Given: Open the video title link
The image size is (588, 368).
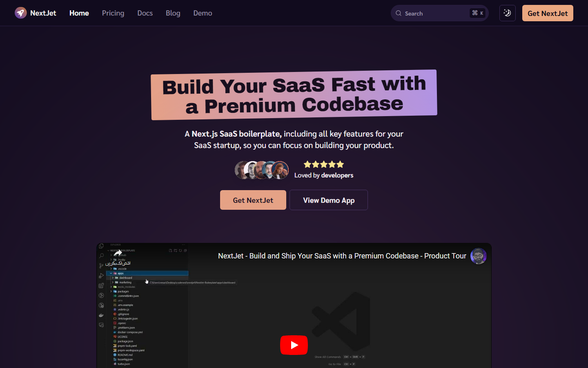Looking at the screenshot, I should (x=342, y=256).
